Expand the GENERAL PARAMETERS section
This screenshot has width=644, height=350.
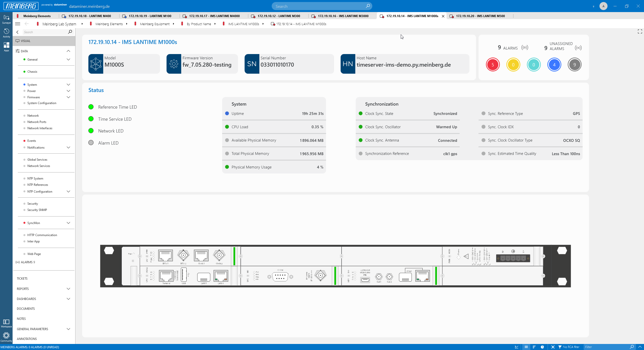tap(68, 329)
